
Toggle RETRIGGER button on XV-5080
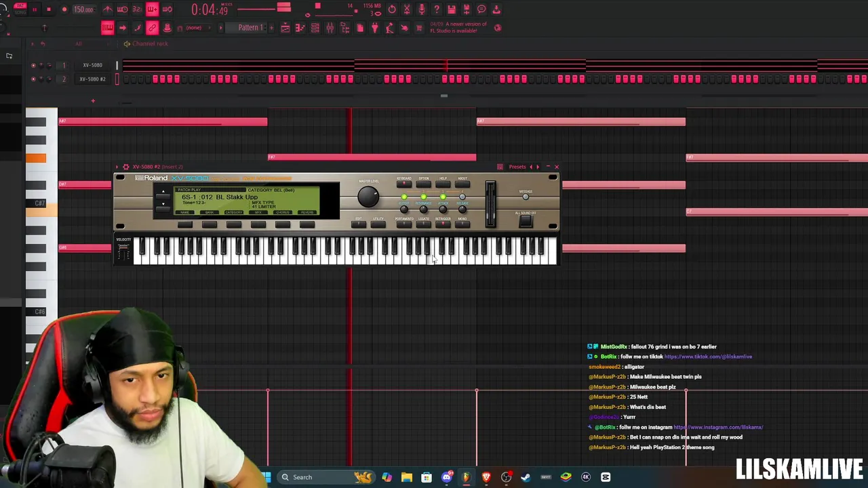tap(443, 224)
